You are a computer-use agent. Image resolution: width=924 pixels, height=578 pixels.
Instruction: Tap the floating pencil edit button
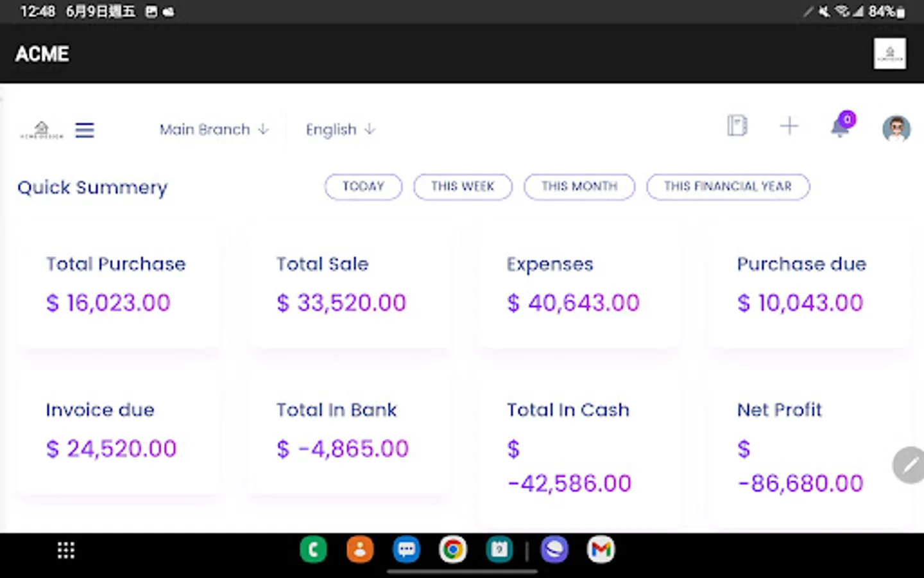click(909, 465)
